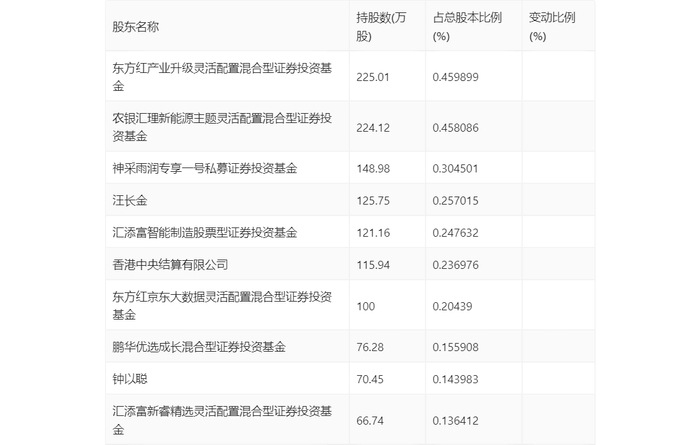
Task: Click the percentage cell 0.257015
Action: coord(455,201)
